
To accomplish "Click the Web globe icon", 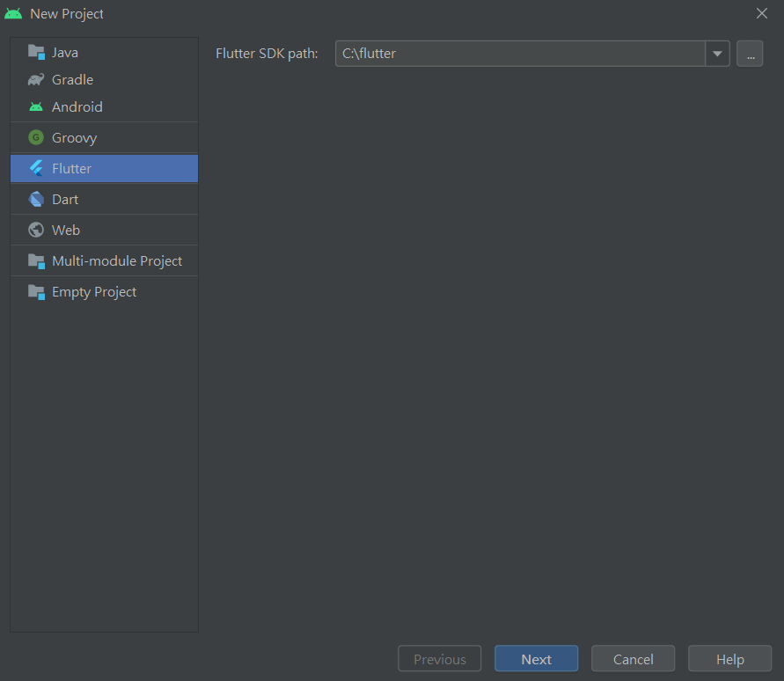I will coord(36,230).
